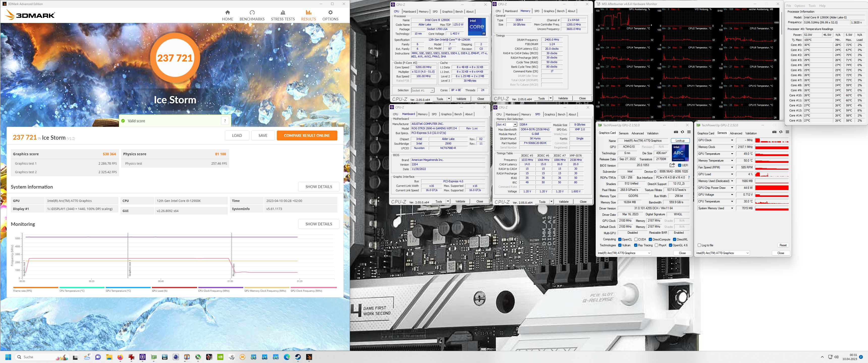Open Microsoft Edge from the taskbar
The image size is (868, 363).
287,357
